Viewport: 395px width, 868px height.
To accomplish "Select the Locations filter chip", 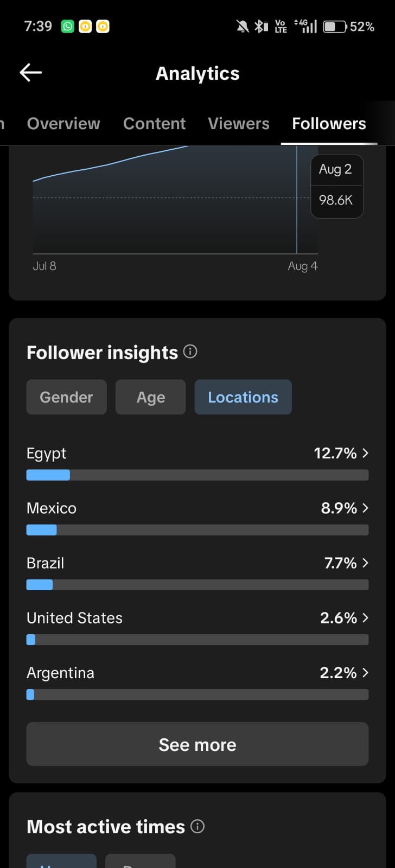I will coord(243,397).
